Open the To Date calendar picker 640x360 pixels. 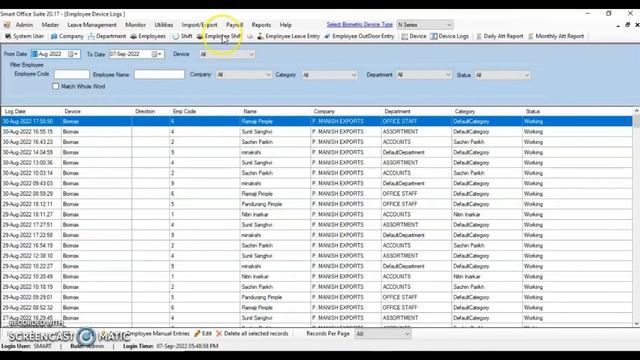(157, 54)
